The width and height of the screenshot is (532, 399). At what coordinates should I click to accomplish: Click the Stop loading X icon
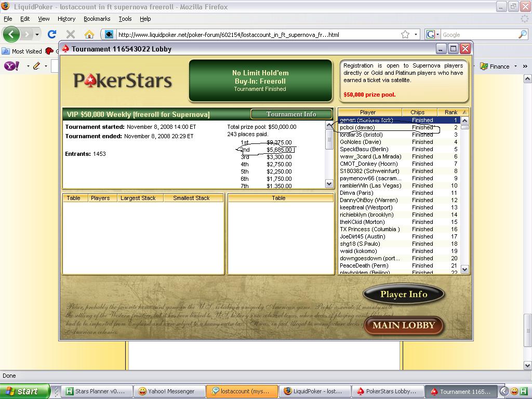(71, 34)
